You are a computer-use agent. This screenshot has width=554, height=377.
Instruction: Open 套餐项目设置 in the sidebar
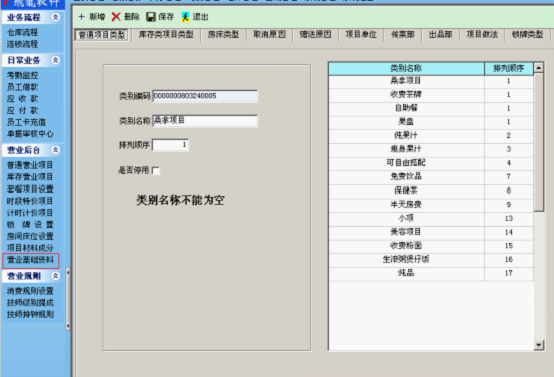pyautogui.click(x=30, y=189)
